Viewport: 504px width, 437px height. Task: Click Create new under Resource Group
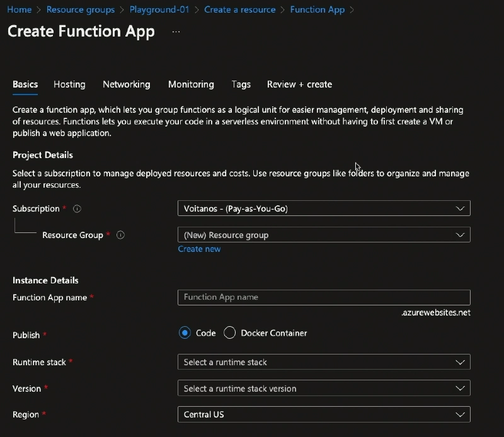pos(201,249)
